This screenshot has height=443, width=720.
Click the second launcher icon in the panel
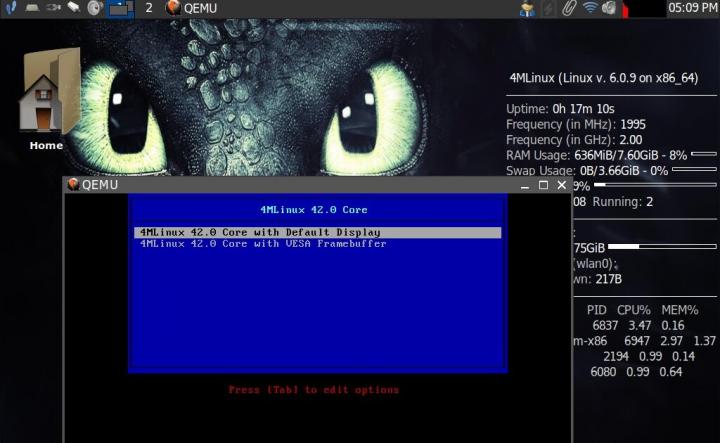(x=31, y=8)
